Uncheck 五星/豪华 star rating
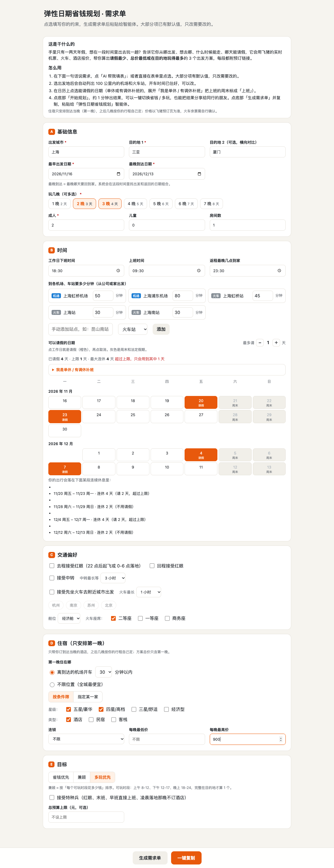 point(69,709)
